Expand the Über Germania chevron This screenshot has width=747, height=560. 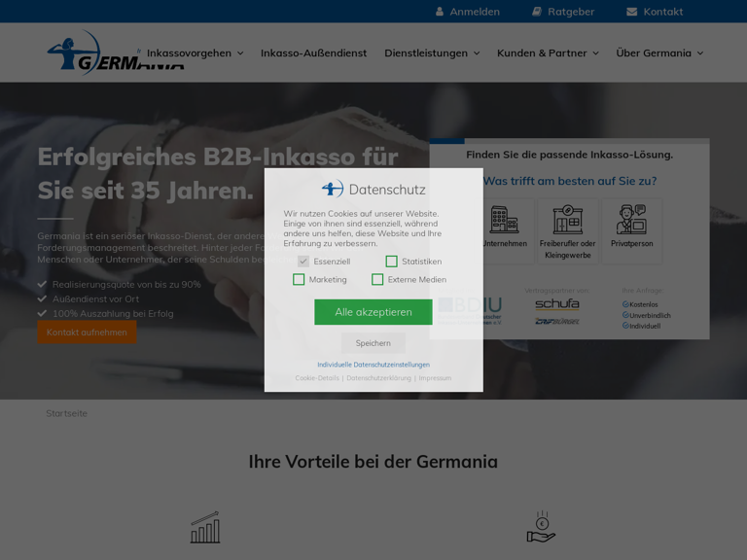[x=700, y=53]
